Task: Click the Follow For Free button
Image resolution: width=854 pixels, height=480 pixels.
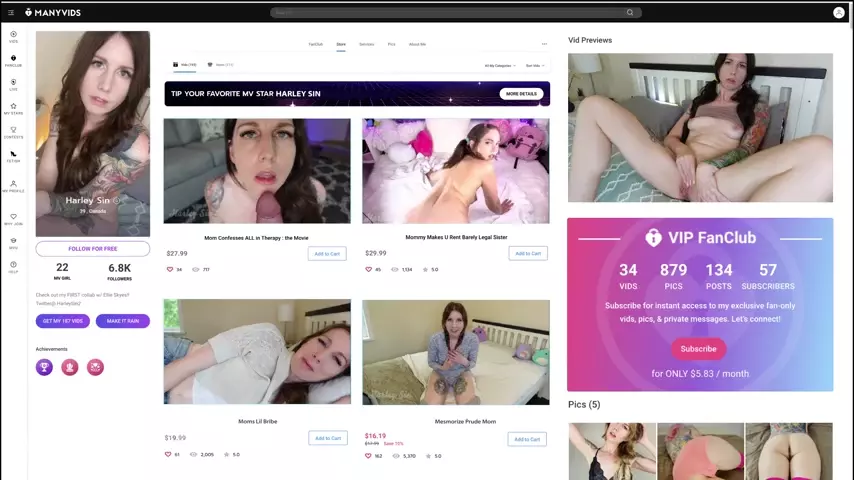Action: (92, 248)
